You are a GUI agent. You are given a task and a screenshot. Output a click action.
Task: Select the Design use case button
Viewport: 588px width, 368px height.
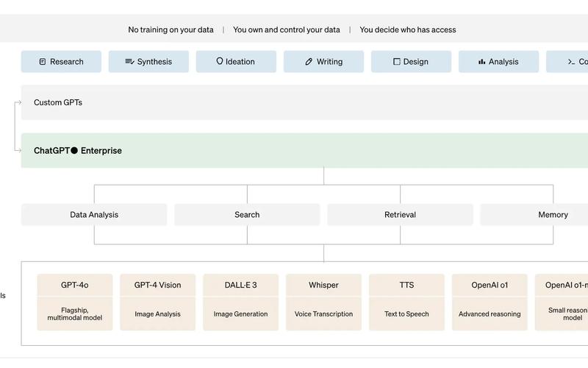(411, 62)
